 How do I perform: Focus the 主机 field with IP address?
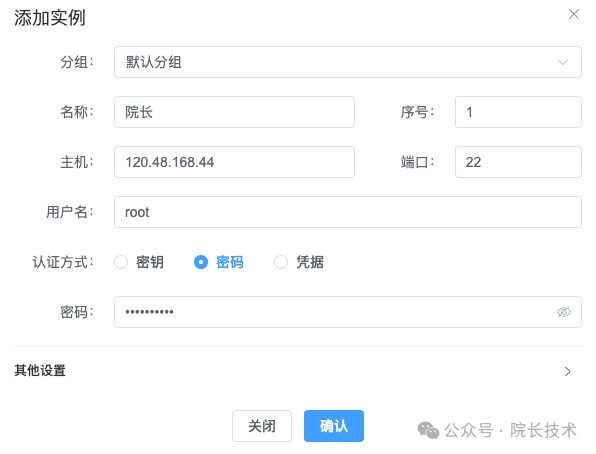234,162
